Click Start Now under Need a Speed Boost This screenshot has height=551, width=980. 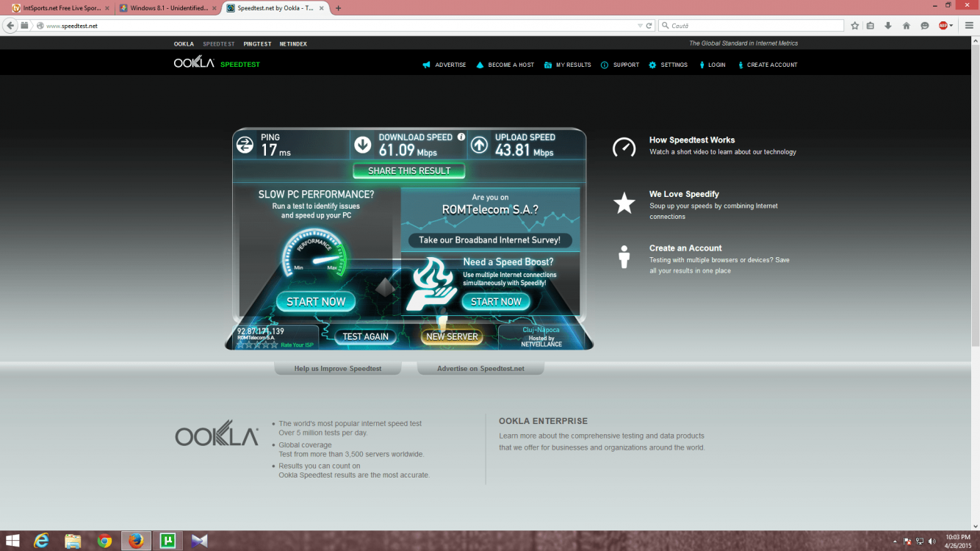coord(496,301)
